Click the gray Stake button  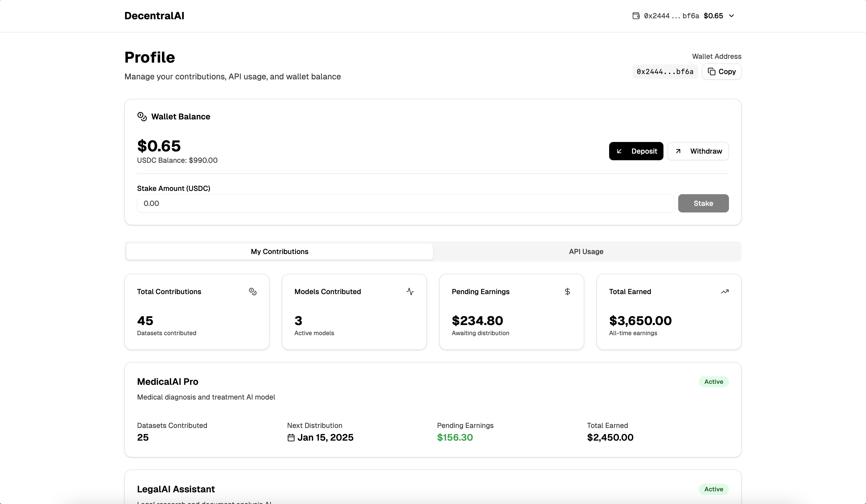(x=703, y=203)
